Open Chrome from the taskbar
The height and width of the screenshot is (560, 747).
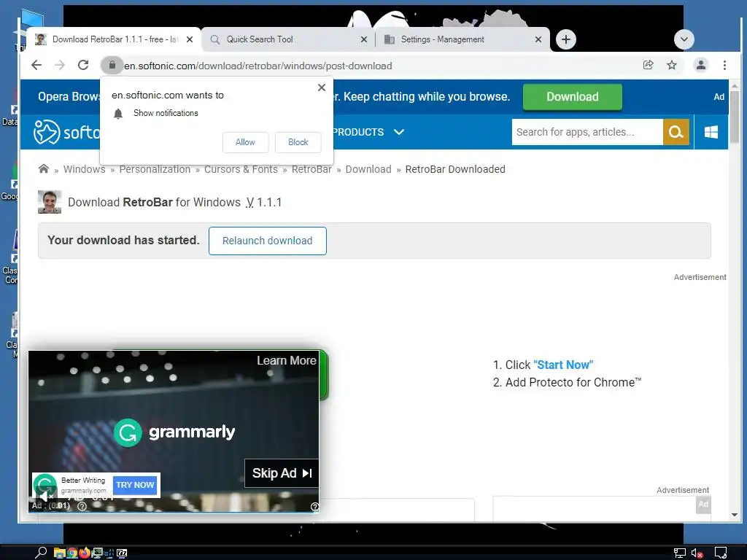[72, 553]
